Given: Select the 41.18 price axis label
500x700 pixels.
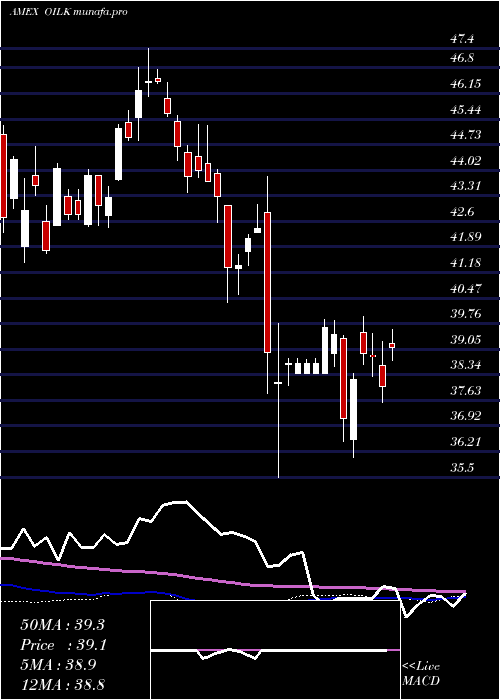Looking at the screenshot, I should (x=465, y=262).
